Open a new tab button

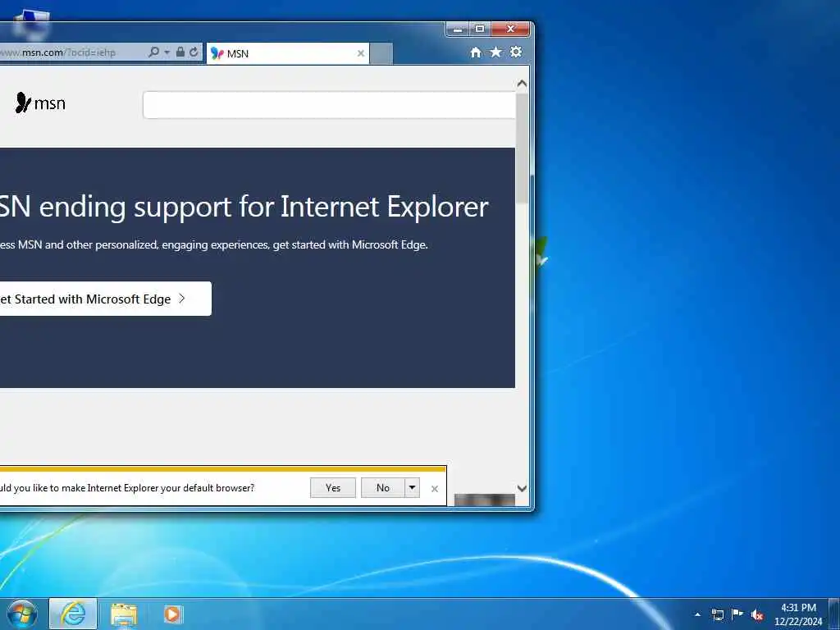381,54
